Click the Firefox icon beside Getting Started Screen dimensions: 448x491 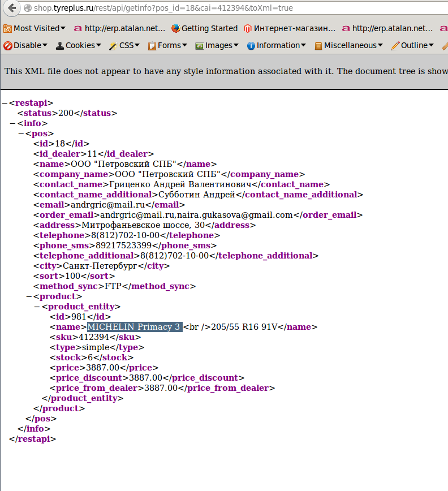(x=175, y=28)
